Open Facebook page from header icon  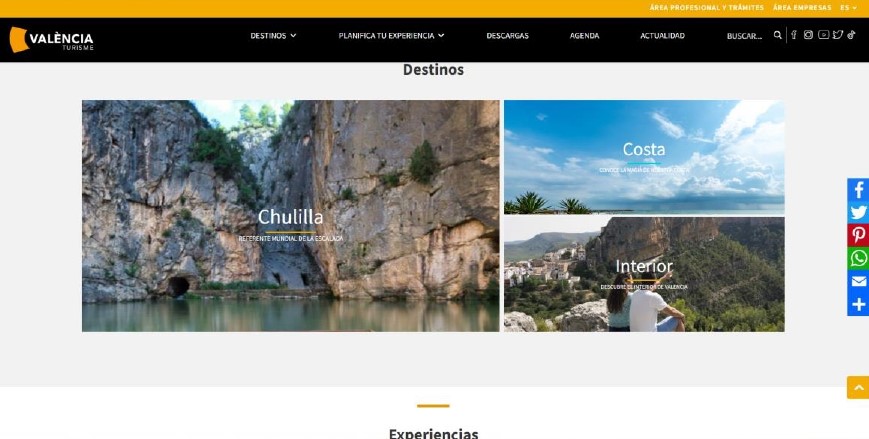[794, 35]
